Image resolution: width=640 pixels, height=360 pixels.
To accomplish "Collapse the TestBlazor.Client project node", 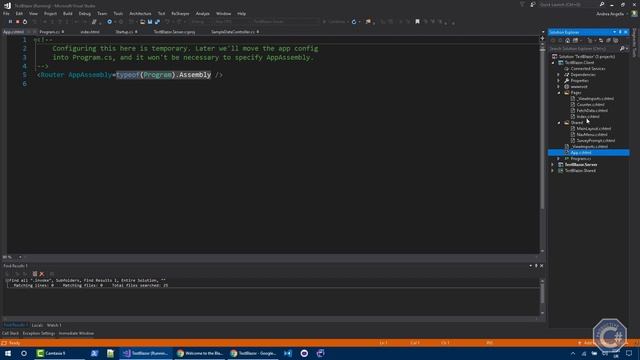I will [553, 62].
